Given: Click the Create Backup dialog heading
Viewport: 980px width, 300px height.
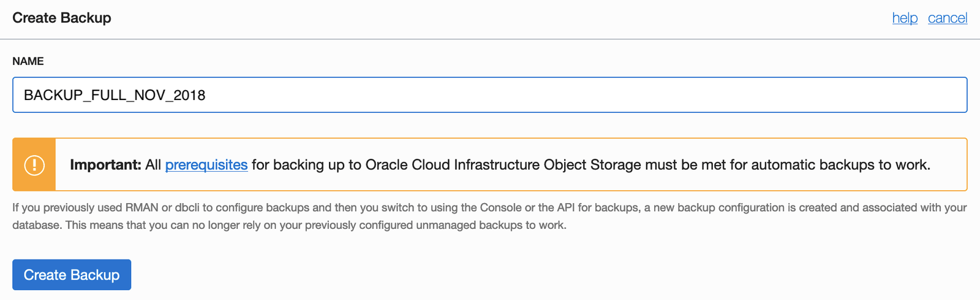Looking at the screenshot, I should tap(62, 18).
